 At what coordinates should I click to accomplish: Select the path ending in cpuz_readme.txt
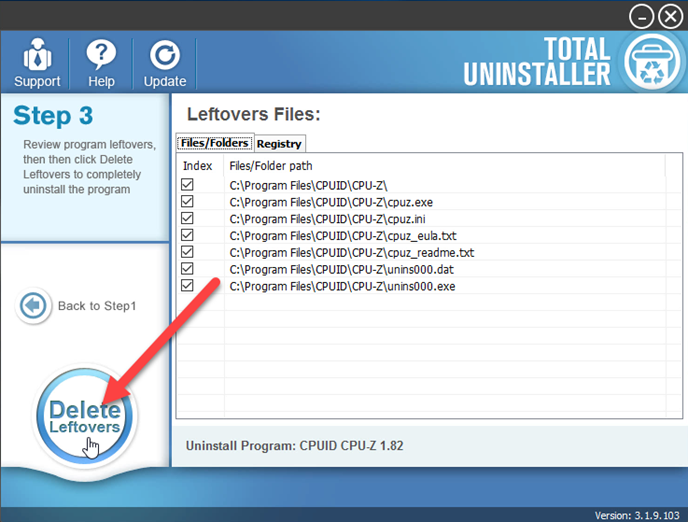click(x=351, y=253)
